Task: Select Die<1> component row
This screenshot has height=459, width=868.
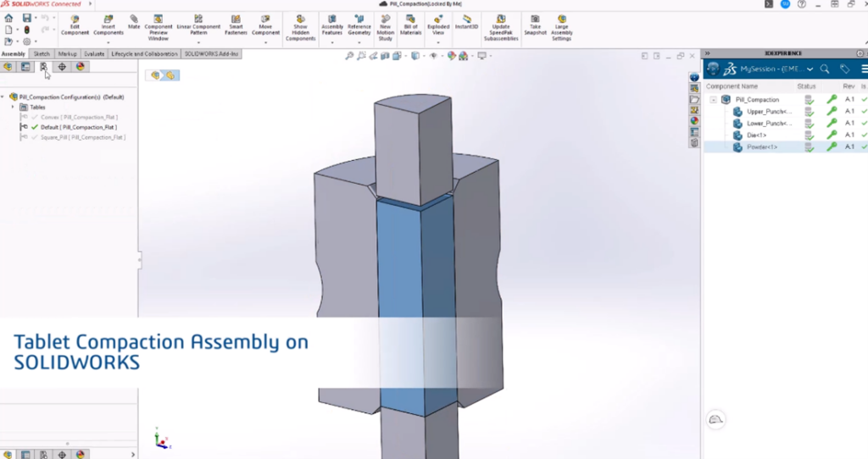Action: (786, 135)
